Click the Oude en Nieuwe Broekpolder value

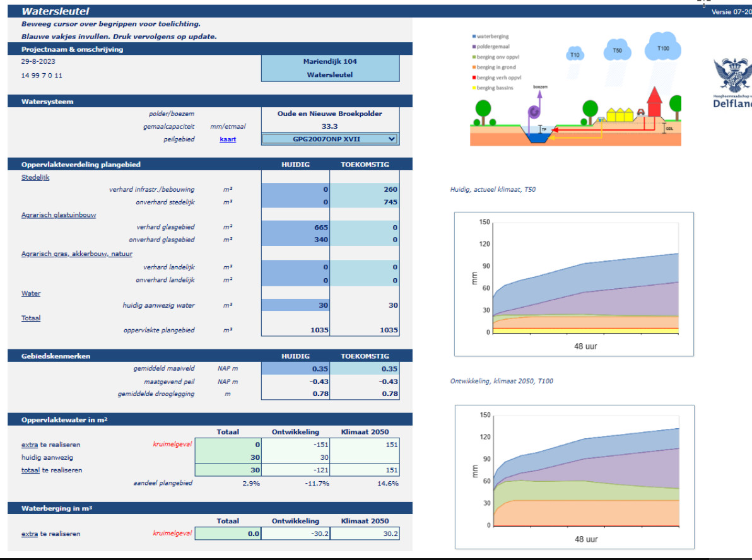330,114
